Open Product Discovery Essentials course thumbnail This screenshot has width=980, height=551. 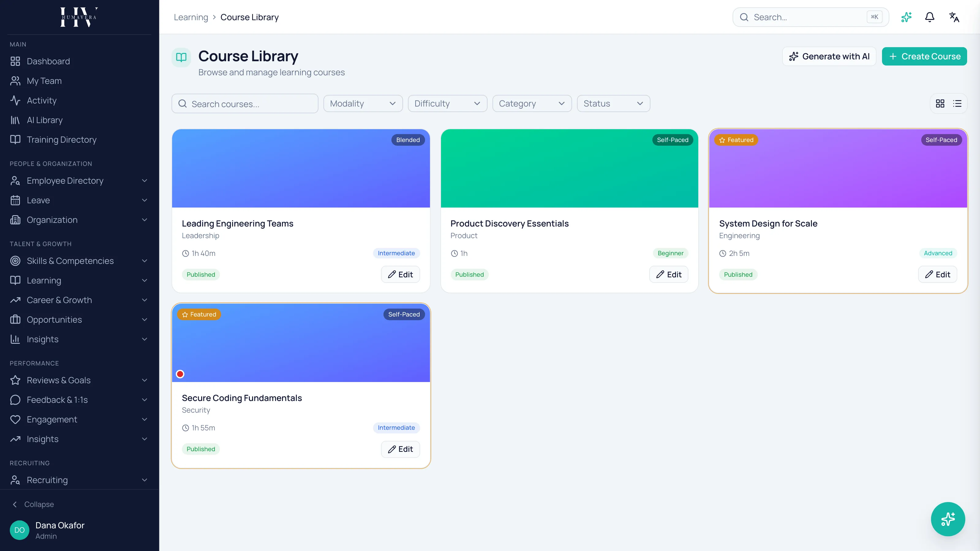570,168
